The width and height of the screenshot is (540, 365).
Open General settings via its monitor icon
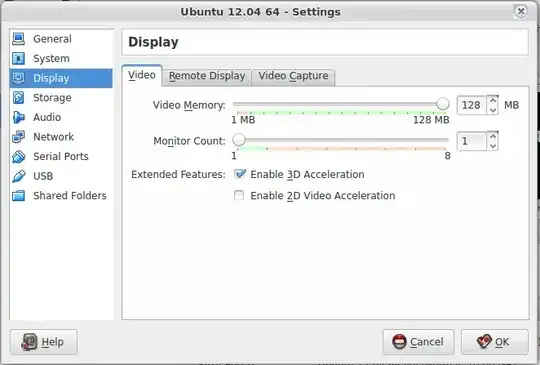pos(18,39)
